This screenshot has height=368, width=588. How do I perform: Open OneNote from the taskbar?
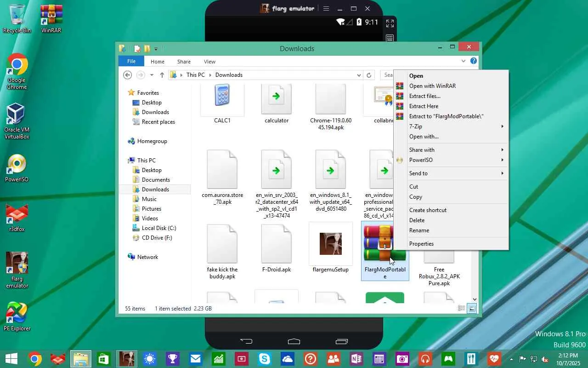point(356,359)
